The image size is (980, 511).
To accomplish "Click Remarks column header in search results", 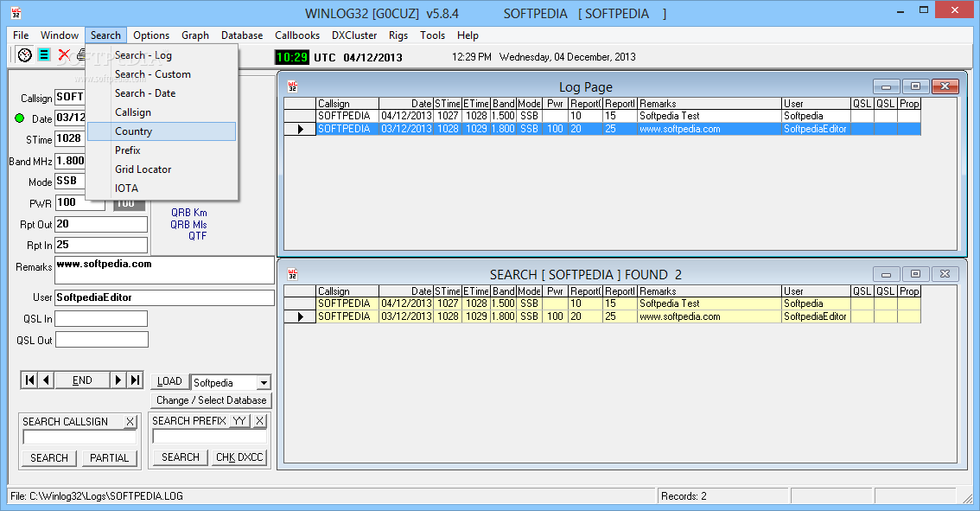I will click(709, 291).
